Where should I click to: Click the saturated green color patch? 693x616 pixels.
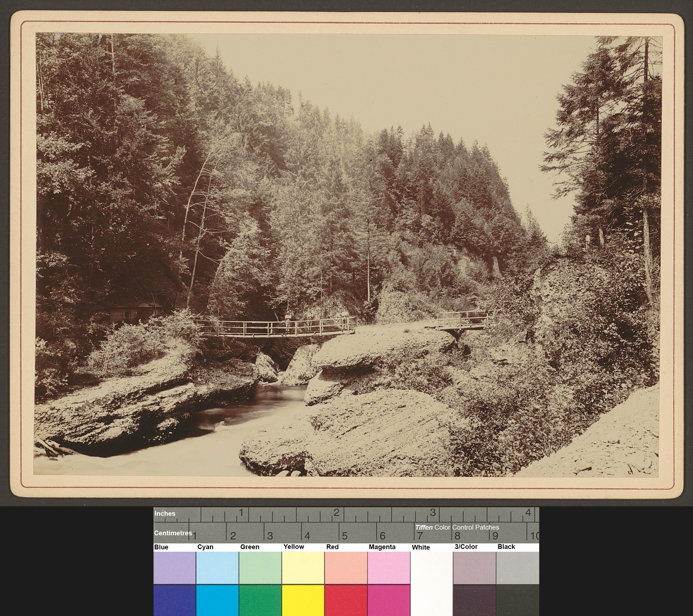[x=260, y=600]
